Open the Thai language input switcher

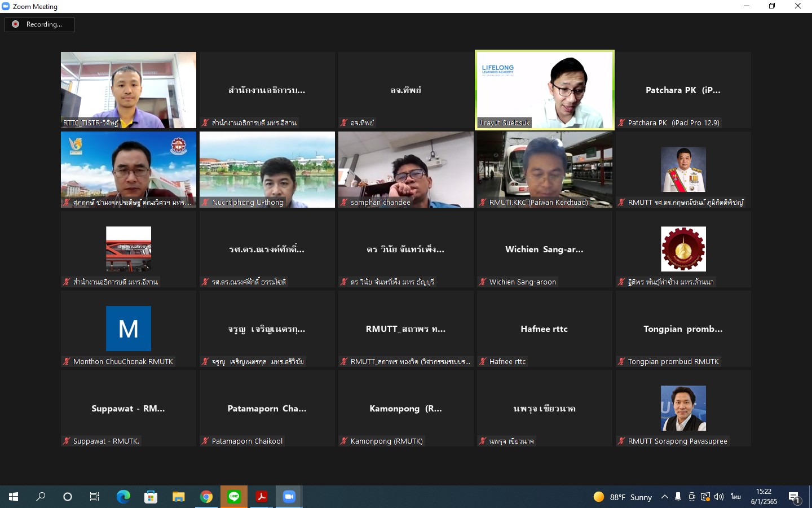pyautogui.click(x=735, y=497)
